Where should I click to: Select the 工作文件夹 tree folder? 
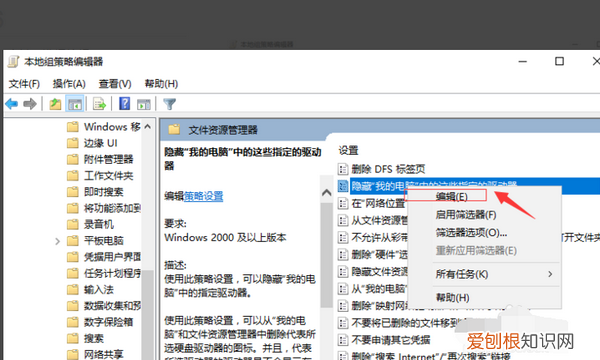(x=108, y=176)
